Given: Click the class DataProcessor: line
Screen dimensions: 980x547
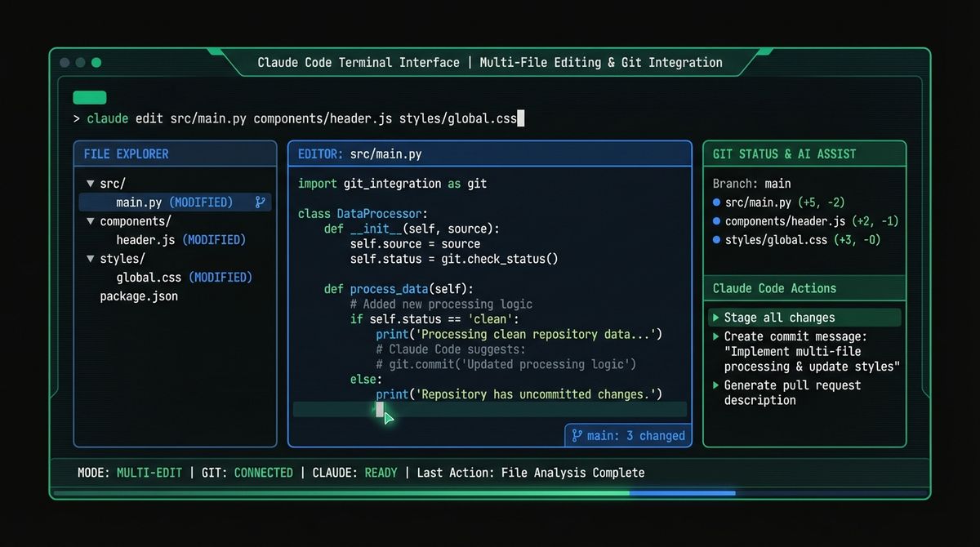Looking at the screenshot, I should (x=363, y=214).
